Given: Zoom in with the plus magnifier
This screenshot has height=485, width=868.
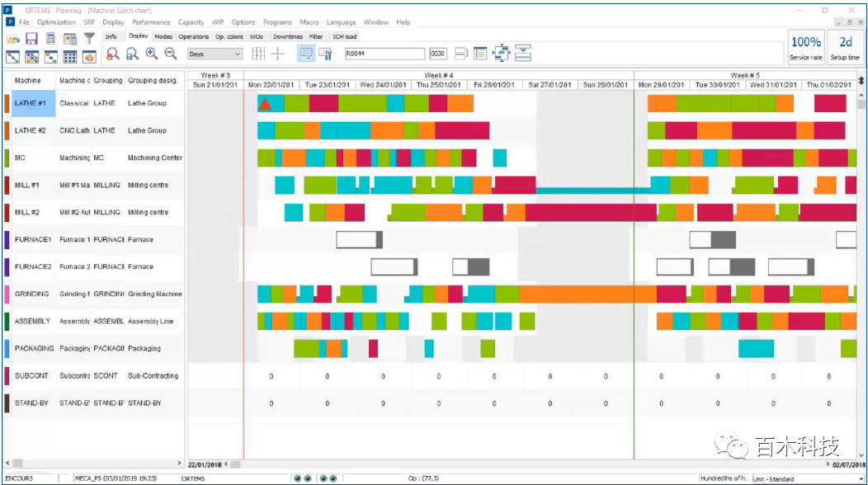Looking at the screenshot, I should coord(151,54).
